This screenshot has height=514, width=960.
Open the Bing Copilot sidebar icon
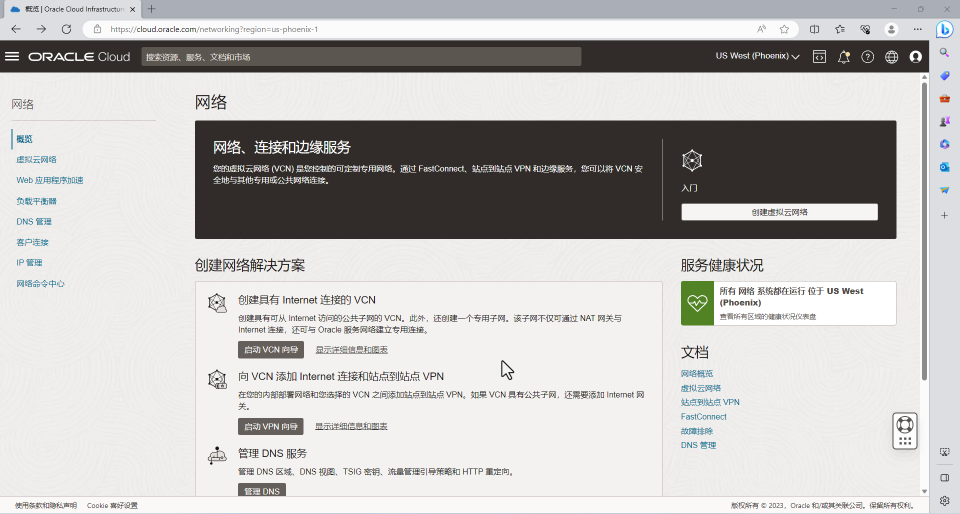click(945, 29)
